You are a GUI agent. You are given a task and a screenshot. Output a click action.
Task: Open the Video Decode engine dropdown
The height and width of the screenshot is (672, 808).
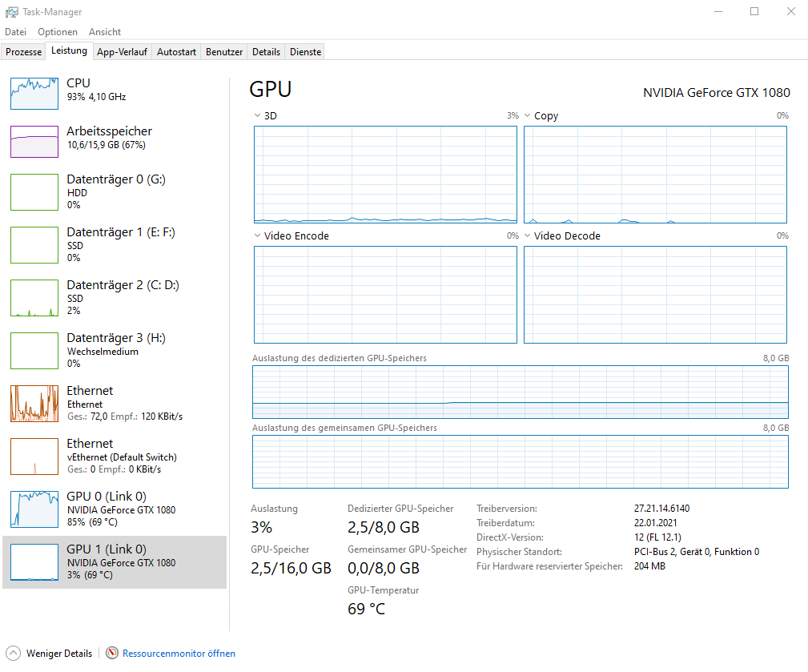(x=527, y=235)
